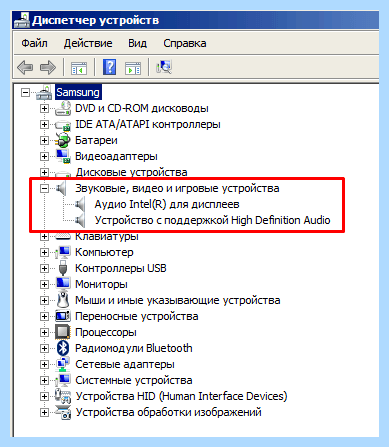Image resolution: width=389 pixels, height=447 pixels.
Task: Click the Видеоадаптеры display adapter icon
Action: pos(63,156)
